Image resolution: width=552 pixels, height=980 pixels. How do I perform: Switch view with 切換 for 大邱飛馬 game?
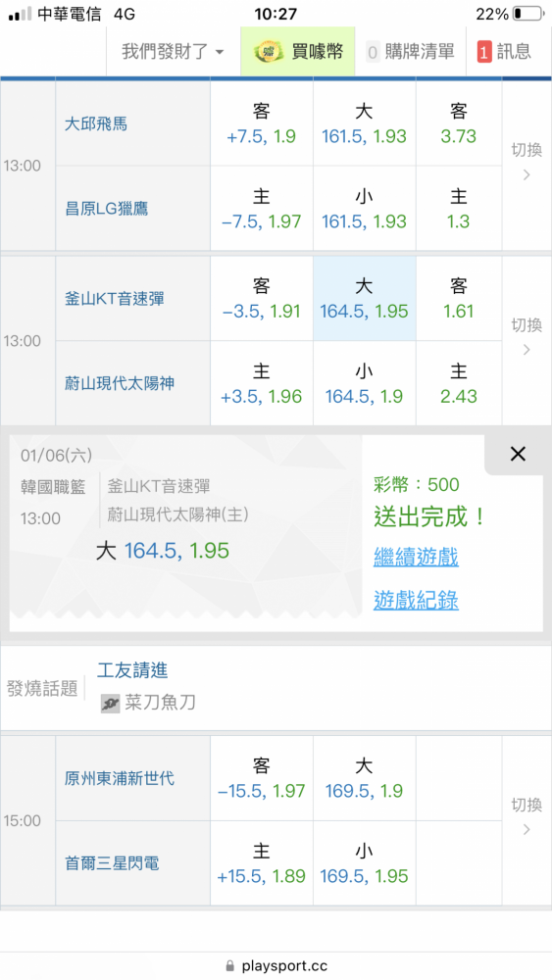[x=527, y=167]
